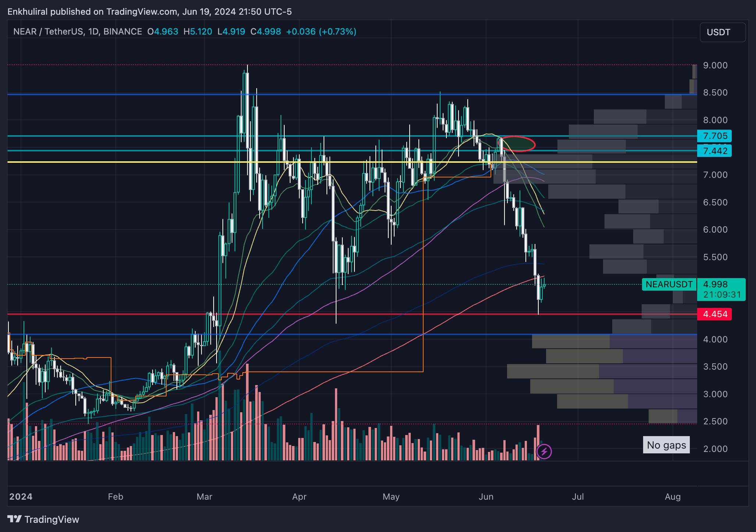756x532 pixels.
Task: Click the purple lightning bolt icon
Action: click(x=544, y=451)
